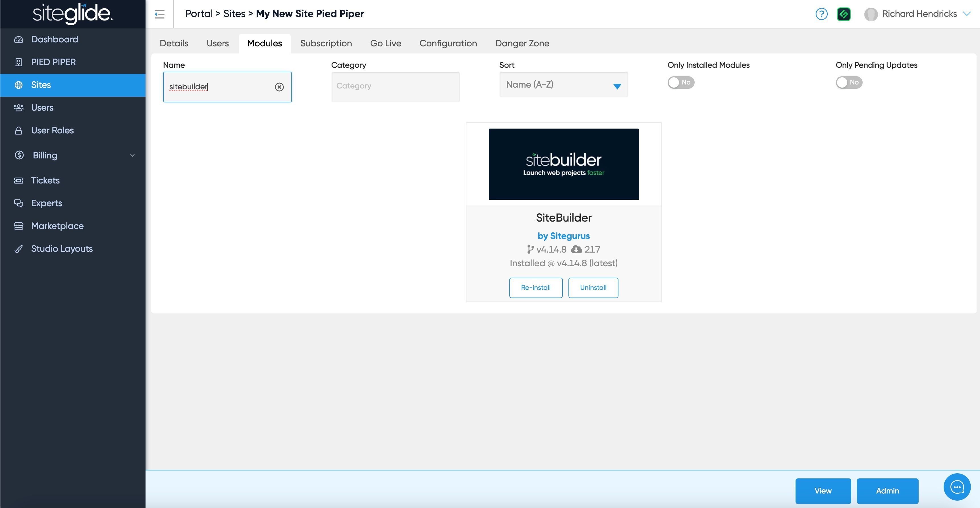Image resolution: width=980 pixels, height=508 pixels.
Task: Open Richard Hendricks user menu chevron
Action: 967,14
